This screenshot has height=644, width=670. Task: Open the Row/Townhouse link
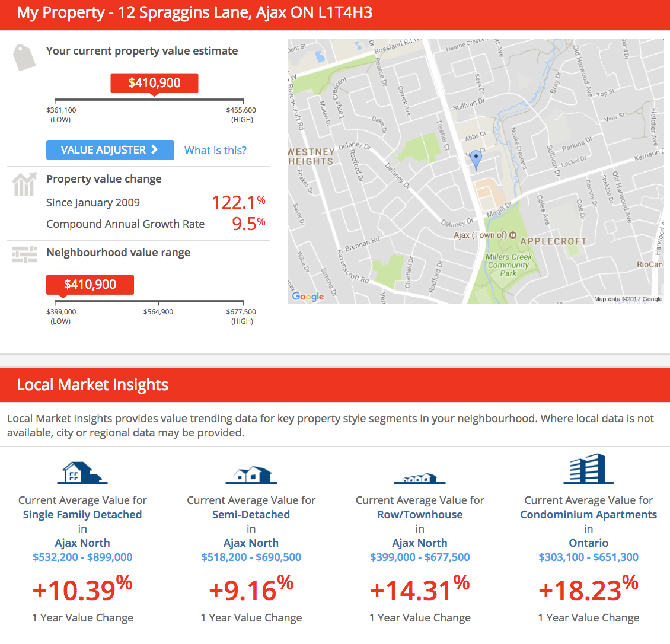(420, 515)
